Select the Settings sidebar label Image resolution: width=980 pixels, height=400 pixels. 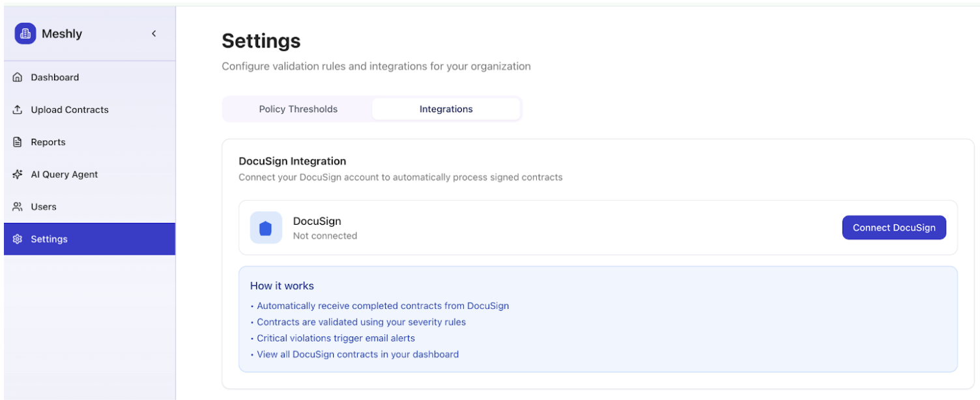(50, 239)
